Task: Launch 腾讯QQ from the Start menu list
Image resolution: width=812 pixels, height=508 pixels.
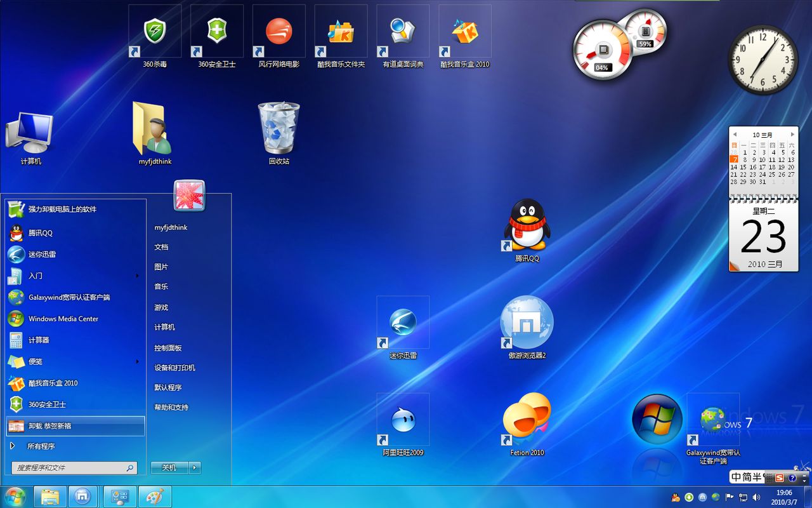Action: pos(76,233)
